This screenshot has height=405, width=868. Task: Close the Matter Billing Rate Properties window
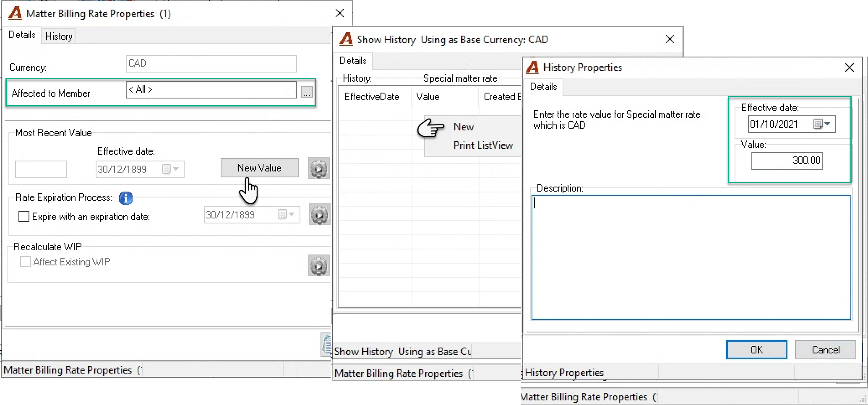340,13
